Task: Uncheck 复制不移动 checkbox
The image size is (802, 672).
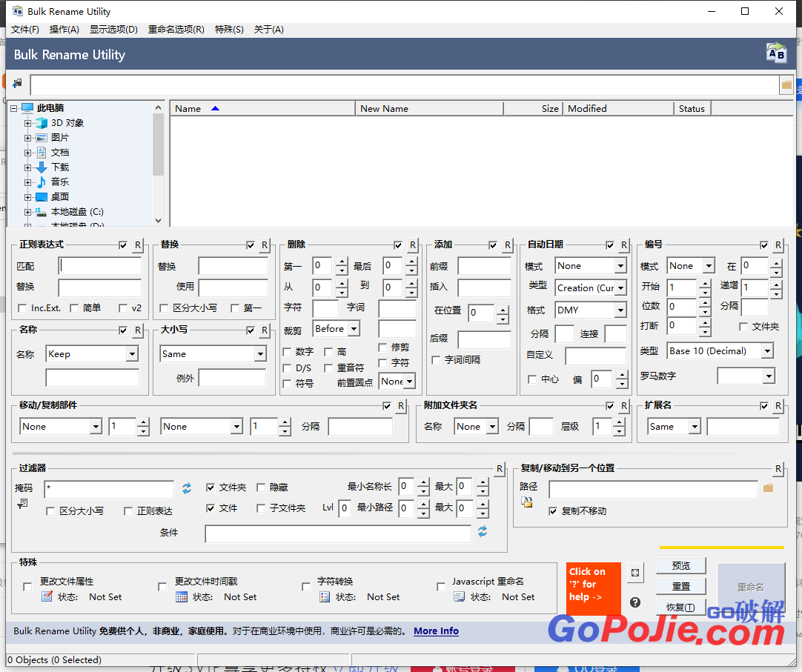Action: 553,511
